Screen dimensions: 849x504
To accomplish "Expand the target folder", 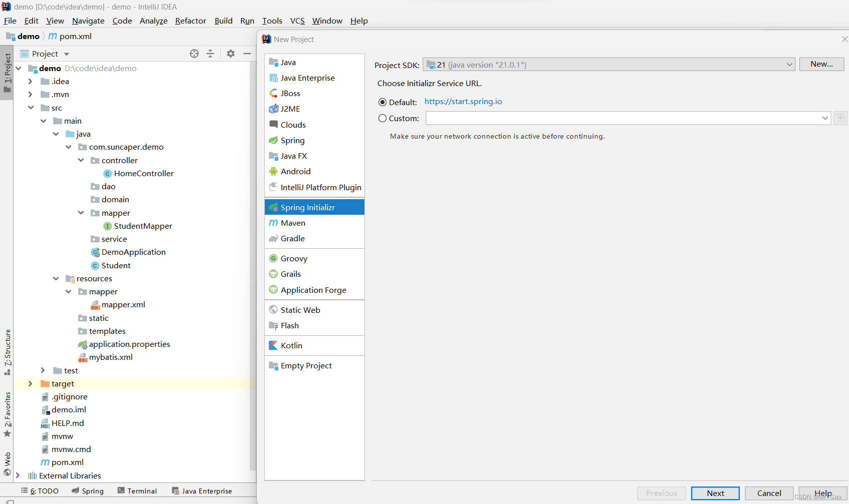I will point(30,383).
